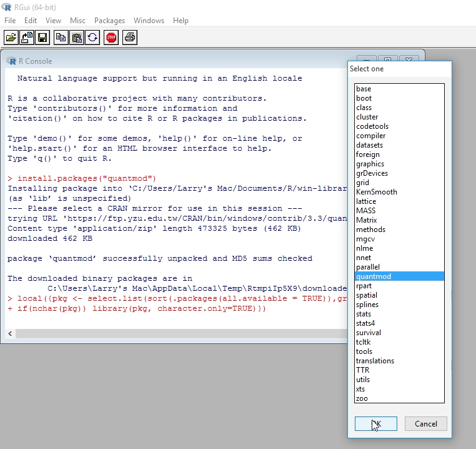Click the install.packages("quantmod") console line
Image resolution: width=476 pixels, height=449 pixels.
pos(82,178)
